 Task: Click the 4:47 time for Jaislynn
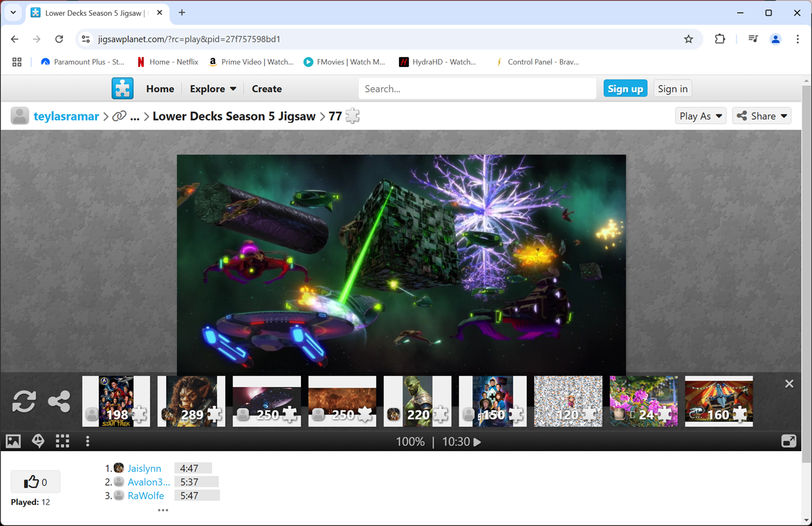pos(189,468)
